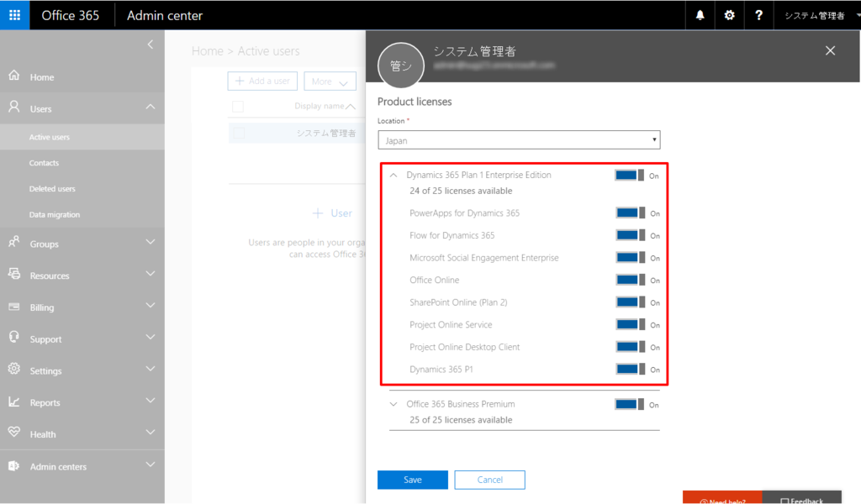Toggle Dynamics 365 P1 switch
Screen dimensions: 861x504
tap(631, 369)
